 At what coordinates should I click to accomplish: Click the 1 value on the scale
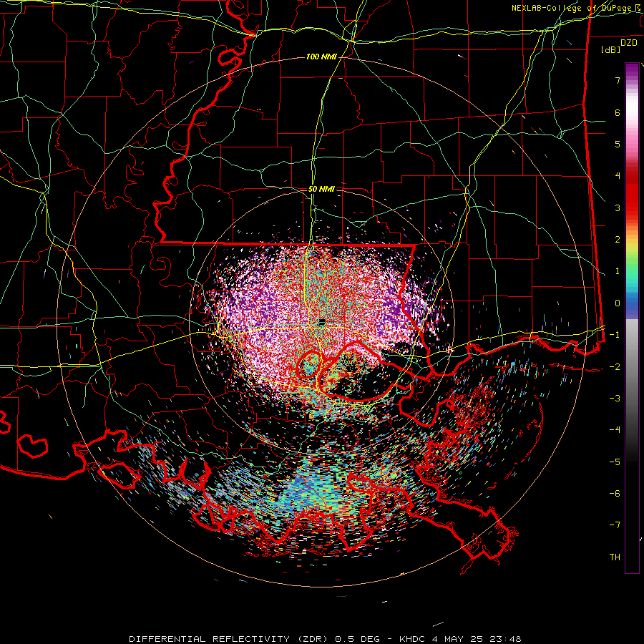click(618, 271)
